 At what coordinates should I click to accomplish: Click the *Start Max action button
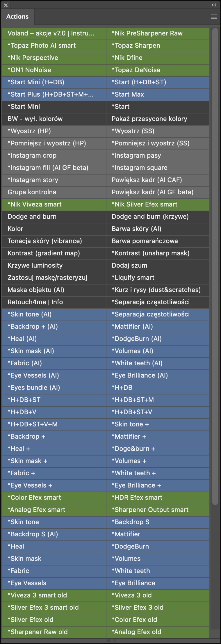158,95
